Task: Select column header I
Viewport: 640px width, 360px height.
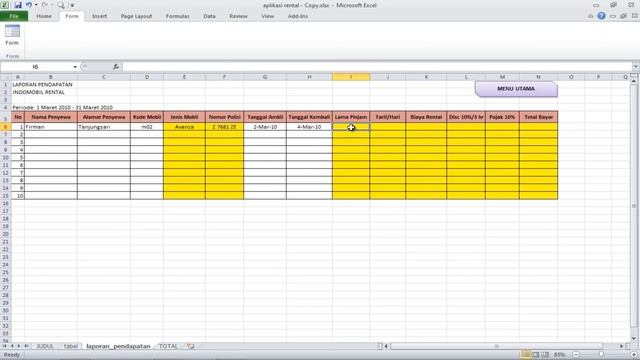Action: pos(351,77)
